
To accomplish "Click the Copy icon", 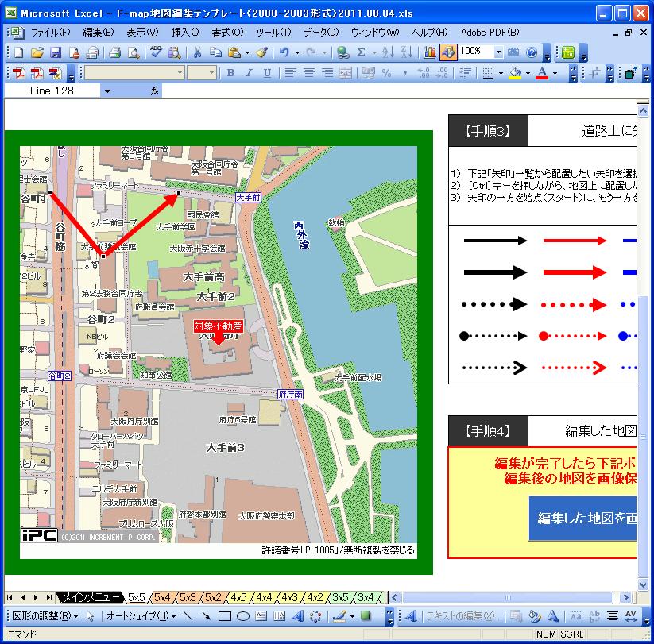I will click(x=215, y=52).
